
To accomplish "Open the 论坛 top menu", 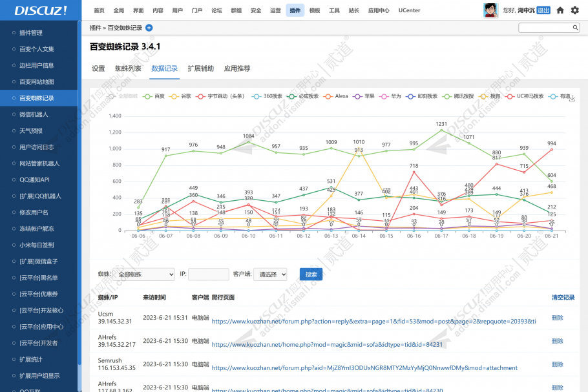I will [216, 10].
